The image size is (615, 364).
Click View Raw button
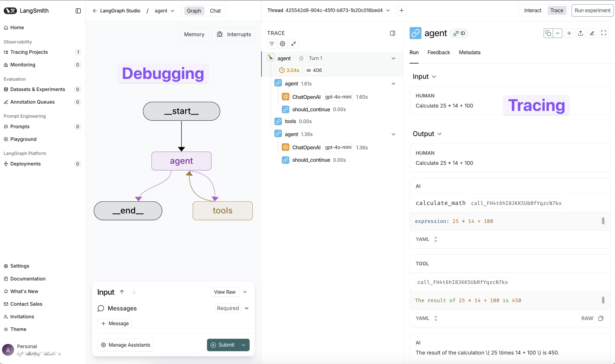point(225,292)
